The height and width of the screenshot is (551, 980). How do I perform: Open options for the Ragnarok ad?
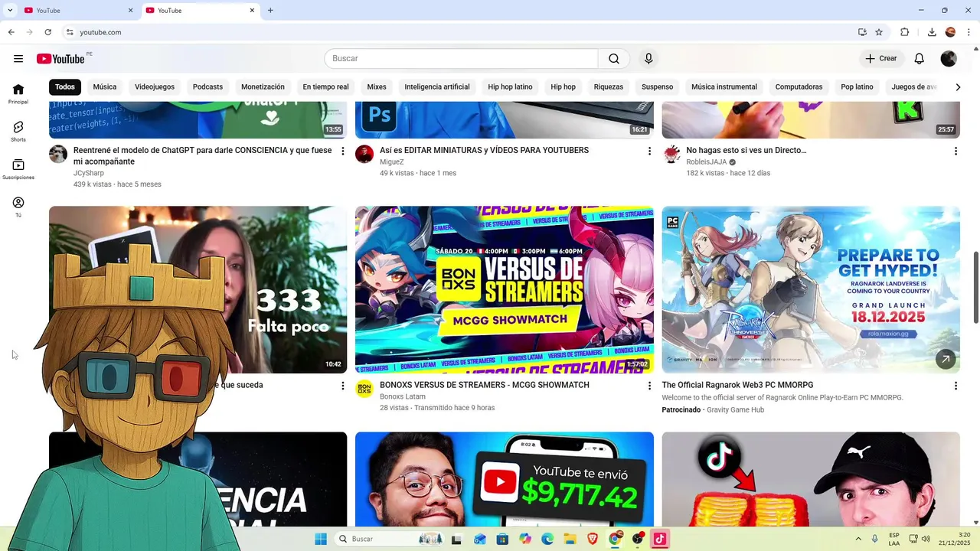(955, 386)
